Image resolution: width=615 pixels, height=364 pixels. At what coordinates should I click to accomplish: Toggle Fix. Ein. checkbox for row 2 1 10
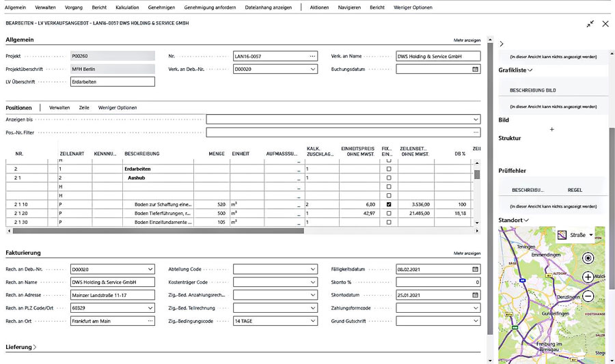[389, 204]
